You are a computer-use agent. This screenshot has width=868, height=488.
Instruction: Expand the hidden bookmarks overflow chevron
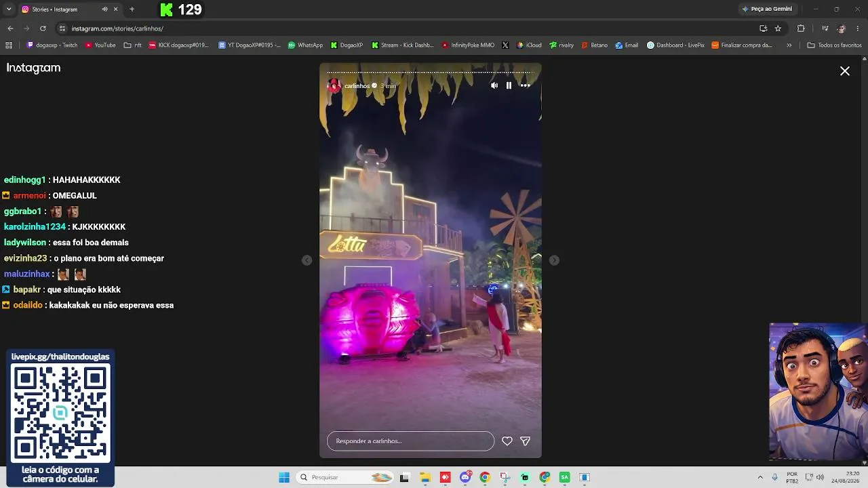click(789, 45)
